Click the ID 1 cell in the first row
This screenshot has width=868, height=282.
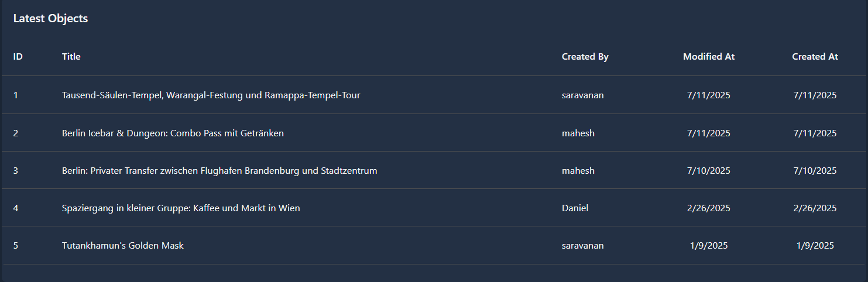16,95
